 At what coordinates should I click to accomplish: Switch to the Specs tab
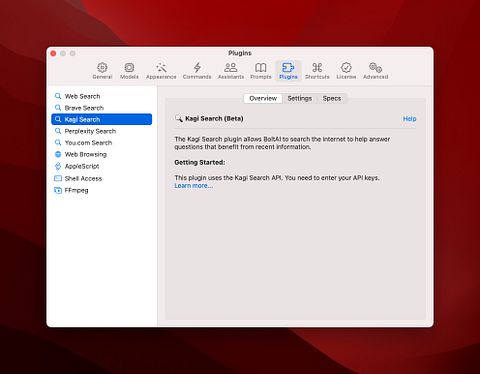[332, 98]
